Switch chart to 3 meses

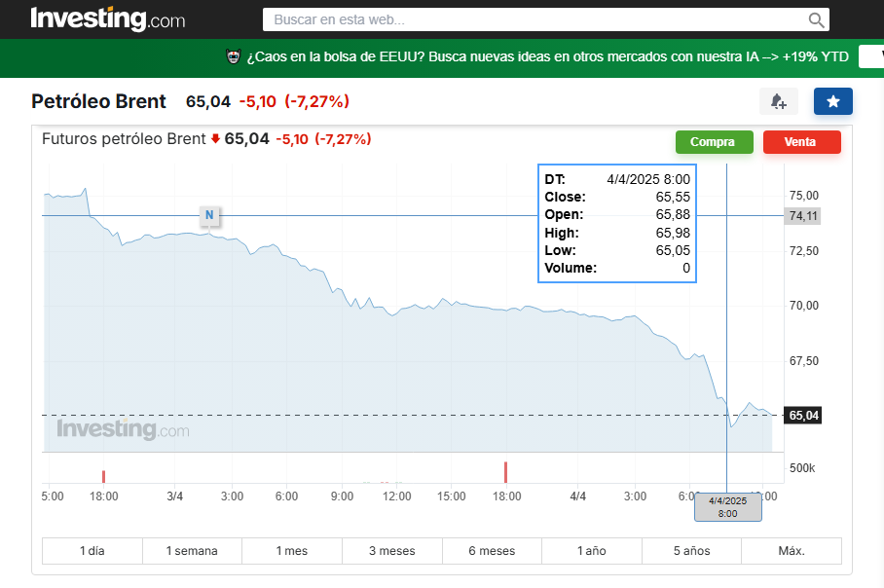(x=391, y=551)
